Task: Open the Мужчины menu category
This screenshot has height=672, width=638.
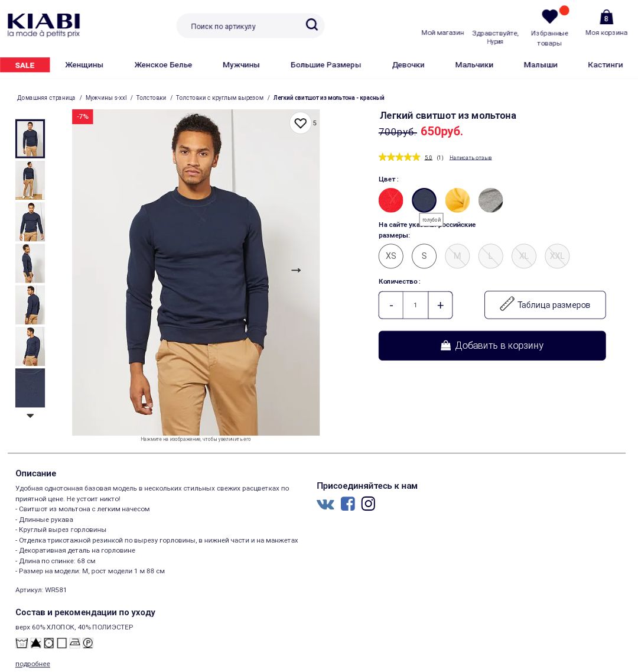Action: point(241,64)
